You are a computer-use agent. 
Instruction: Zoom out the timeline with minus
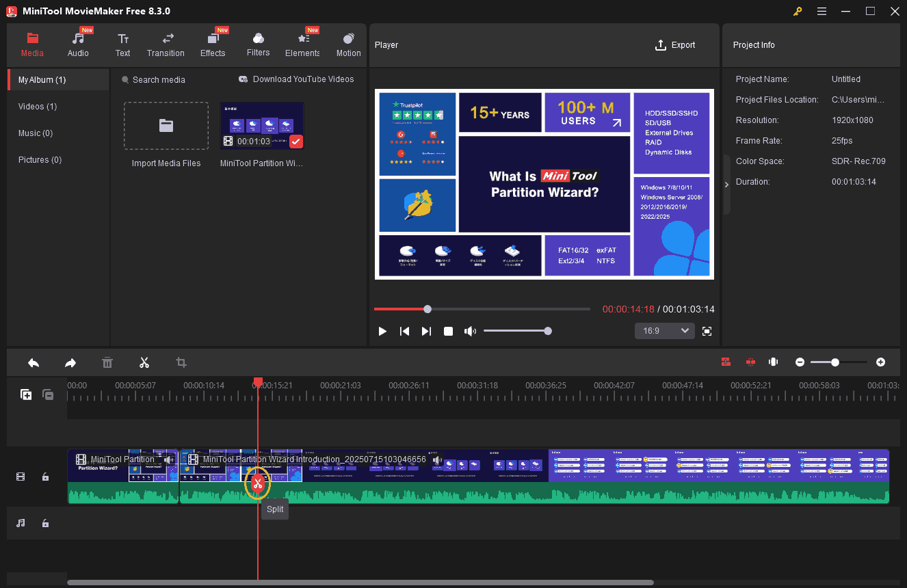tap(800, 362)
